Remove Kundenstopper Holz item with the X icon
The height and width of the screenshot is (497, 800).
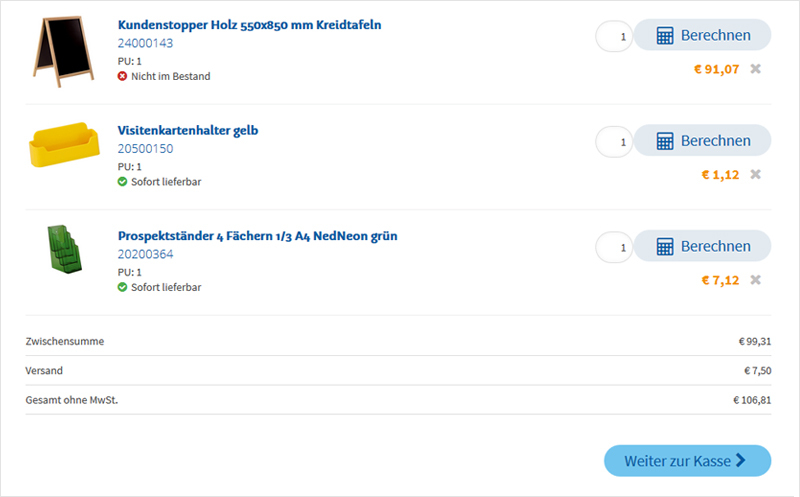756,69
